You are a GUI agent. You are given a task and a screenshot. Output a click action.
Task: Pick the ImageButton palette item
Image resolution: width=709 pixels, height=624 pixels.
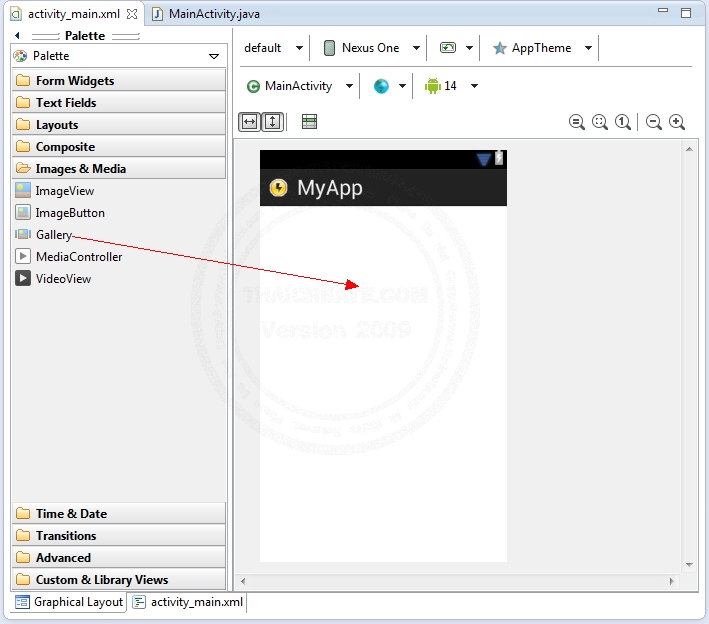pos(69,213)
